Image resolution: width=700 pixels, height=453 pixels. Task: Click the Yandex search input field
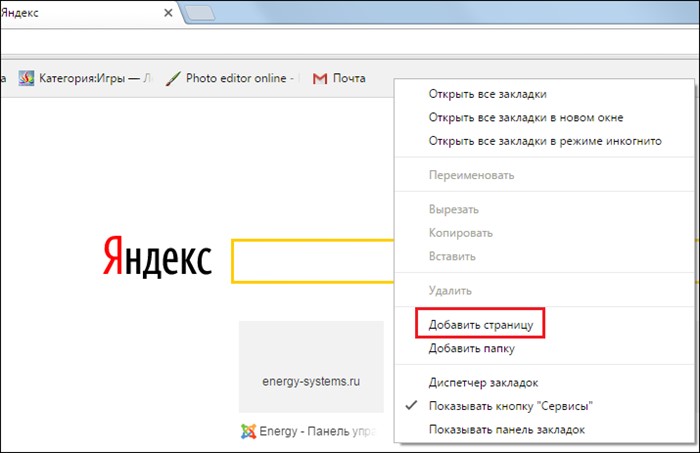312,261
